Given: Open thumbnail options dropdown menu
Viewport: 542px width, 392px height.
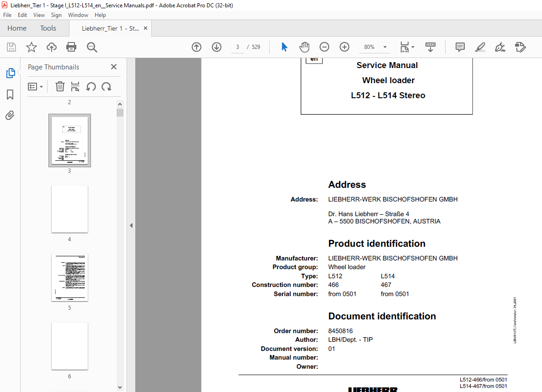Looking at the screenshot, I should 35,86.
